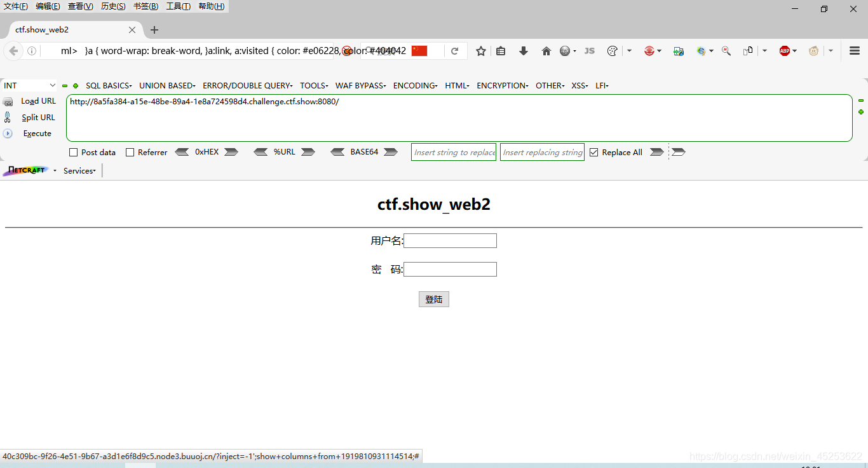Click the 登陆 login button
868x468 pixels.
[x=434, y=299]
